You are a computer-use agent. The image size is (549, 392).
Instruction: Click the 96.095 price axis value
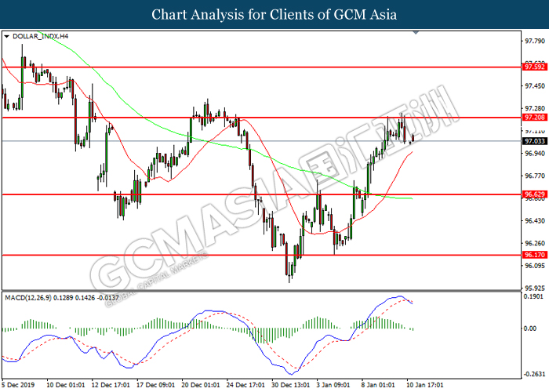tap(535, 266)
